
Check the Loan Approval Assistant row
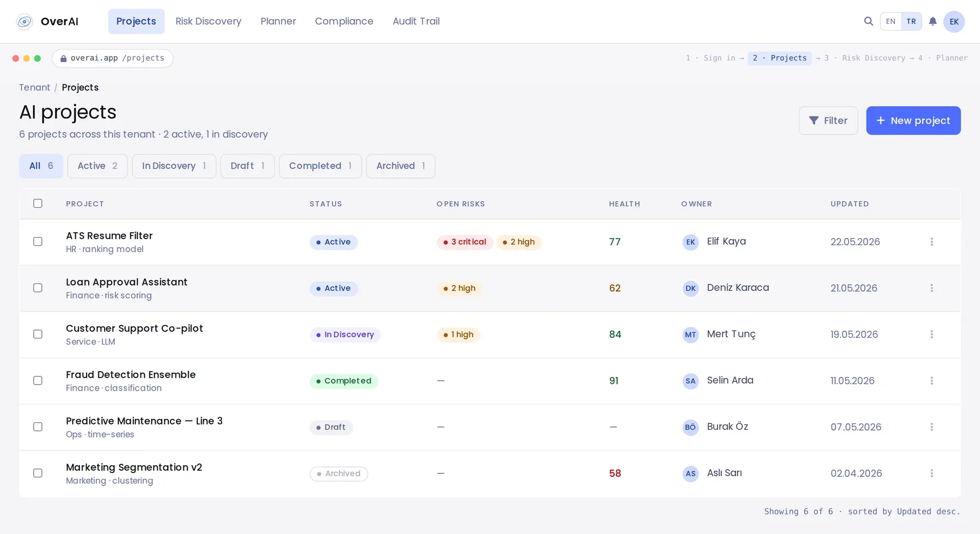point(38,288)
